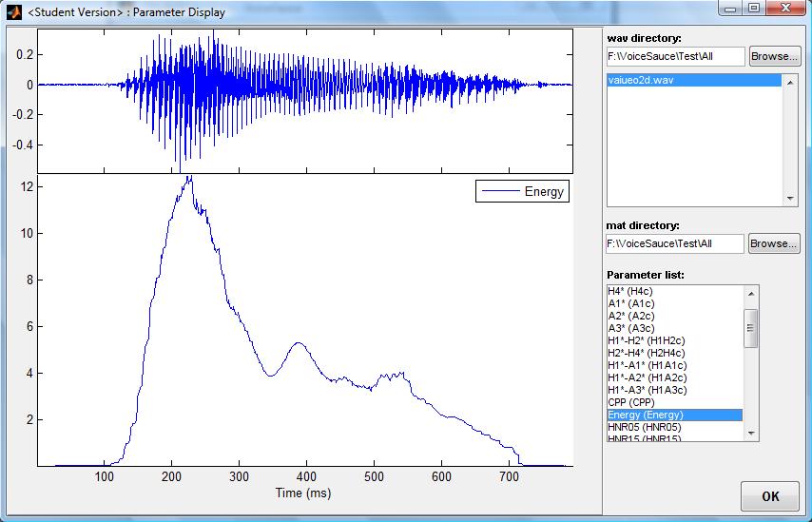Click the Parameter list scroll-up arrow

click(x=751, y=292)
